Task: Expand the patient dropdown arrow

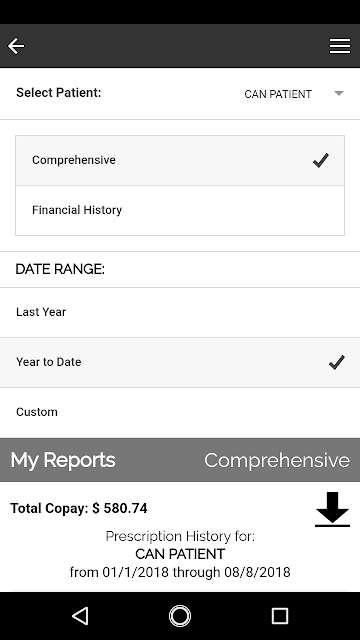Action: tap(339, 93)
